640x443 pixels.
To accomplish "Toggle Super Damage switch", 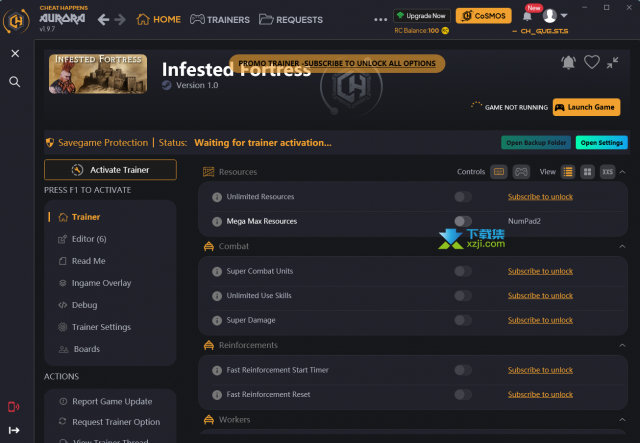I will tap(463, 320).
